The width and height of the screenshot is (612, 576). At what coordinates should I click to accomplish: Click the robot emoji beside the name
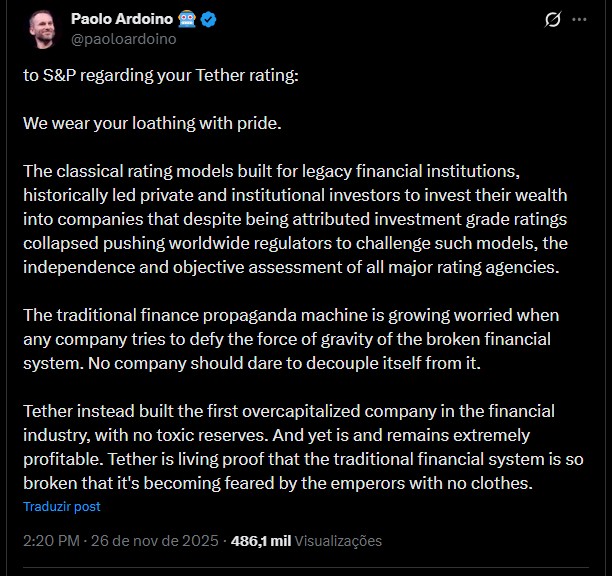click(188, 20)
